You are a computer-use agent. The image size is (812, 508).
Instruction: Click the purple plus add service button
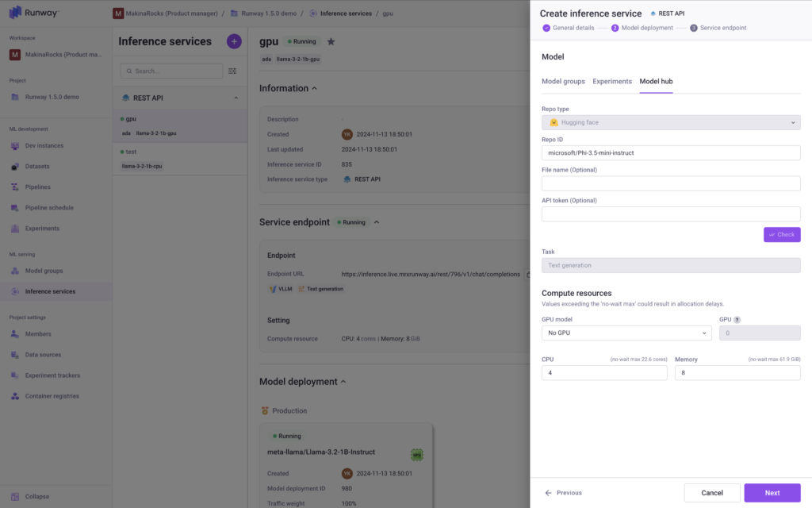(x=234, y=41)
